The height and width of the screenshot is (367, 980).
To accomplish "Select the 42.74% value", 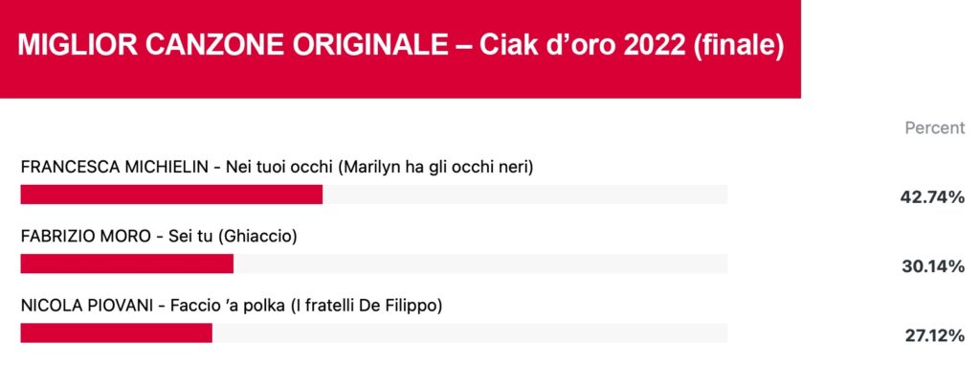I will point(932,198).
